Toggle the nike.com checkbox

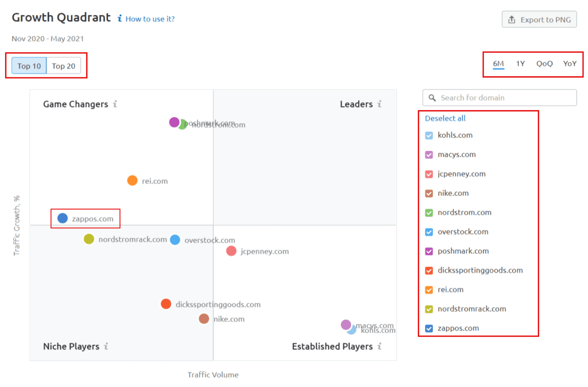point(429,193)
